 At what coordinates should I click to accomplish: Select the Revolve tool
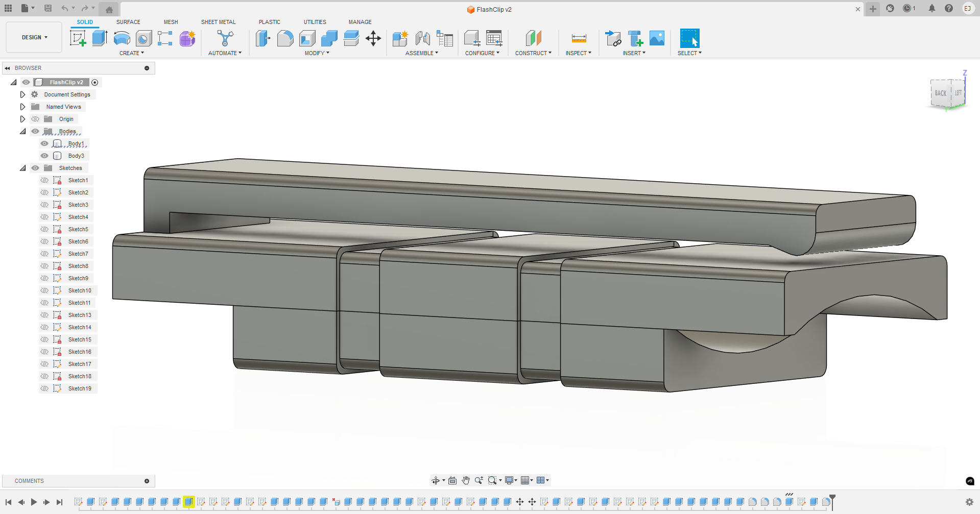click(x=122, y=38)
